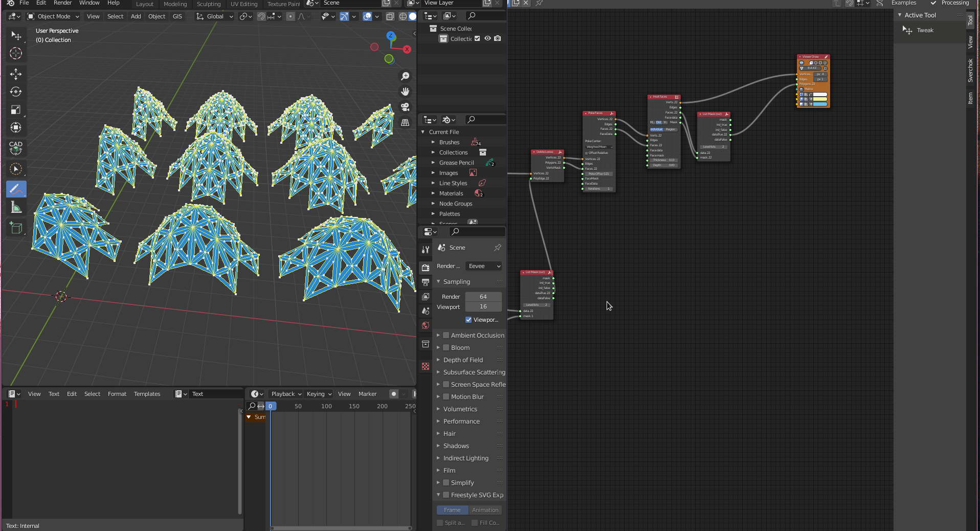Open the Window menu
This screenshot has width=980, height=531.
(x=89, y=3)
